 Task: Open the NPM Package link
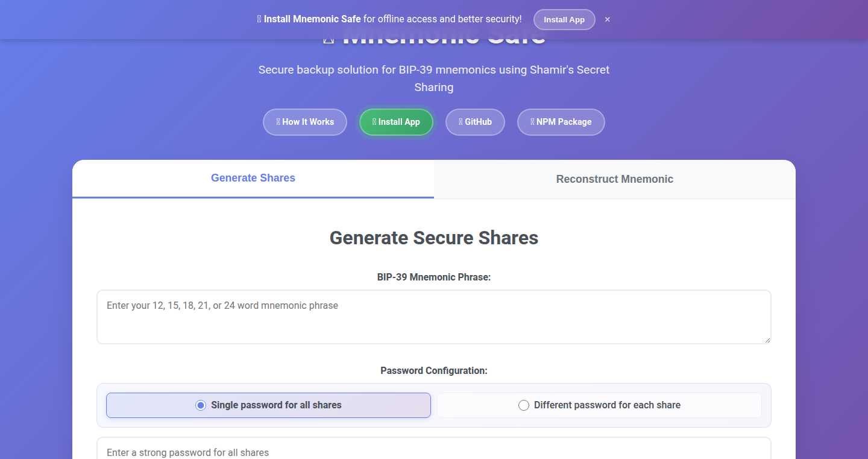click(561, 122)
